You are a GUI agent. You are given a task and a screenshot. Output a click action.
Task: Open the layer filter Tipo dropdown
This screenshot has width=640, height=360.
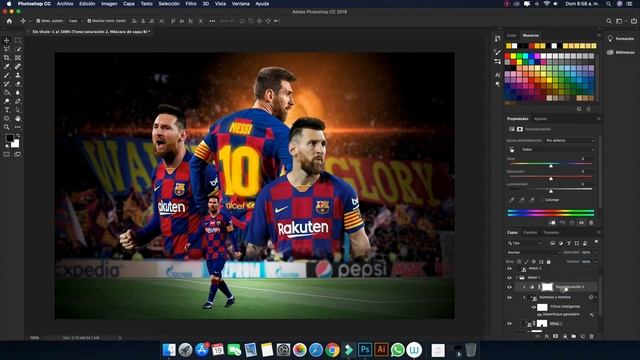(x=525, y=243)
